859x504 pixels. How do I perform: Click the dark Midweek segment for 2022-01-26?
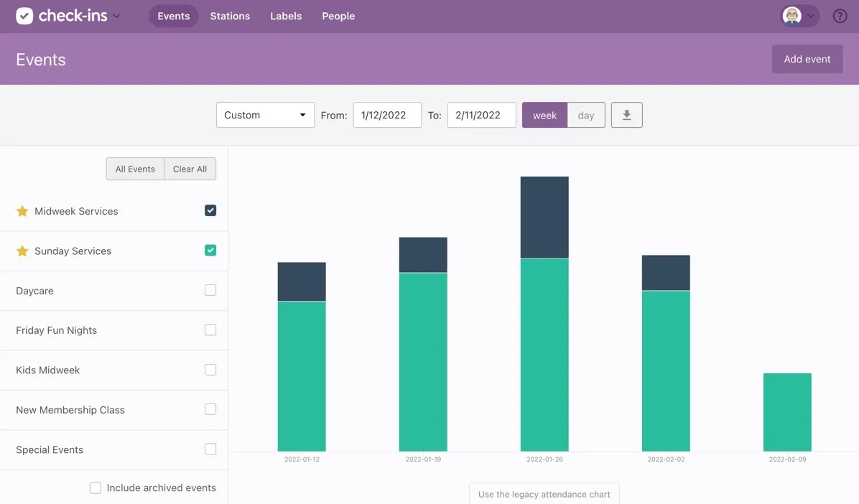(544, 217)
